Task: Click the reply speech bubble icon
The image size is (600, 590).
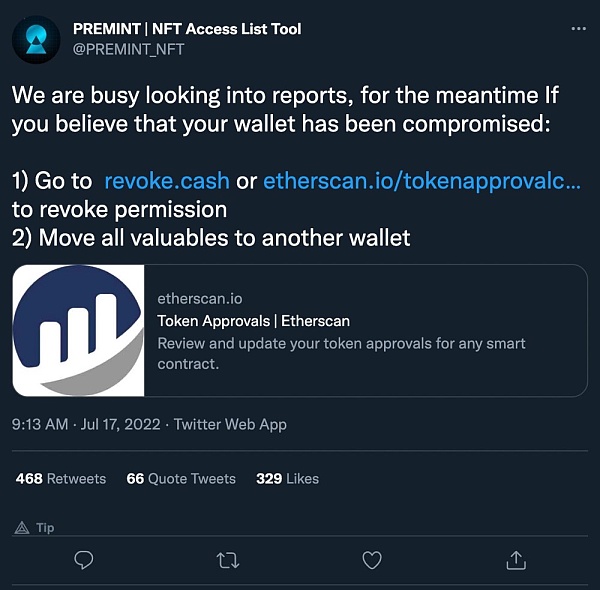Action: [84, 560]
